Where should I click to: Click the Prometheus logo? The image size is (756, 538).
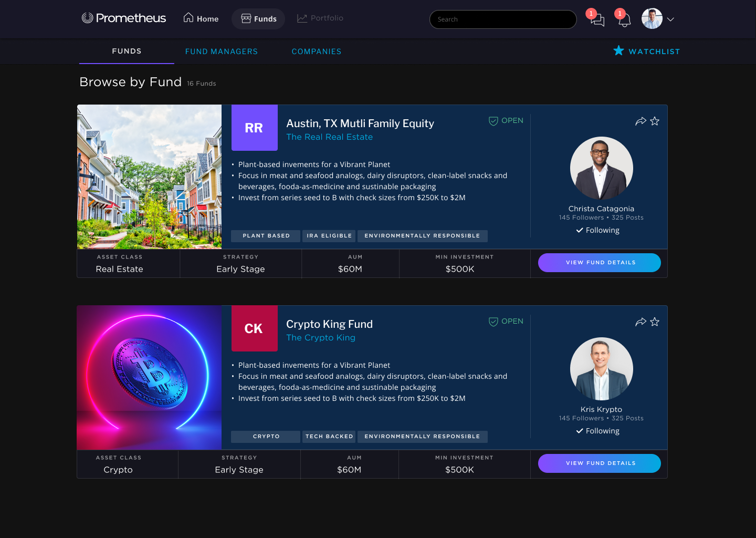click(x=124, y=18)
